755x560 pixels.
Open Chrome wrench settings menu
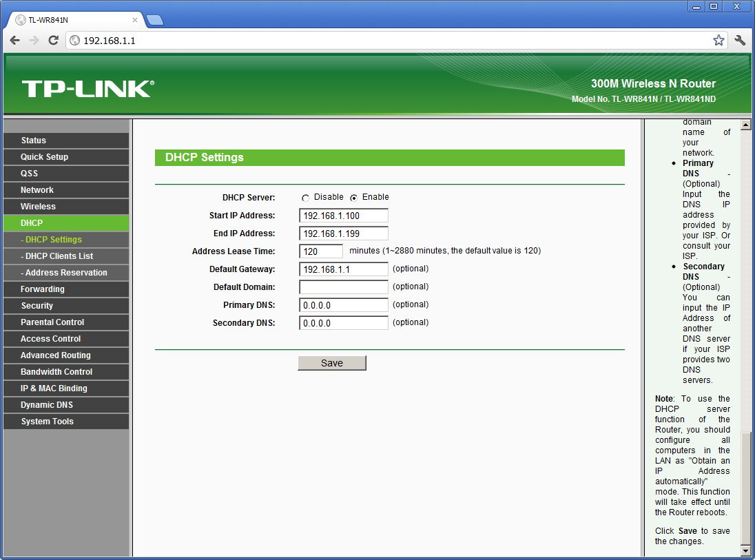click(740, 41)
